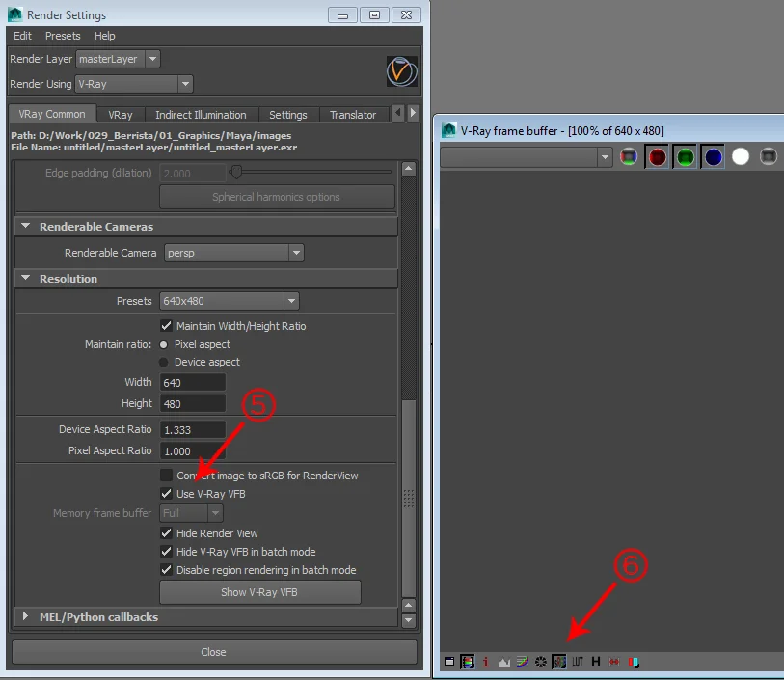Switch to the Translator tab
The image size is (784, 680).
[x=353, y=115]
